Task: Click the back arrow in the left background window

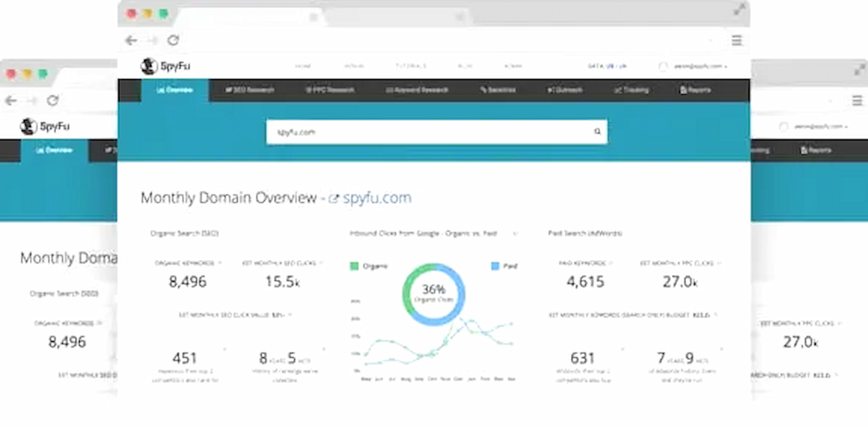Action: click(x=11, y=101)
